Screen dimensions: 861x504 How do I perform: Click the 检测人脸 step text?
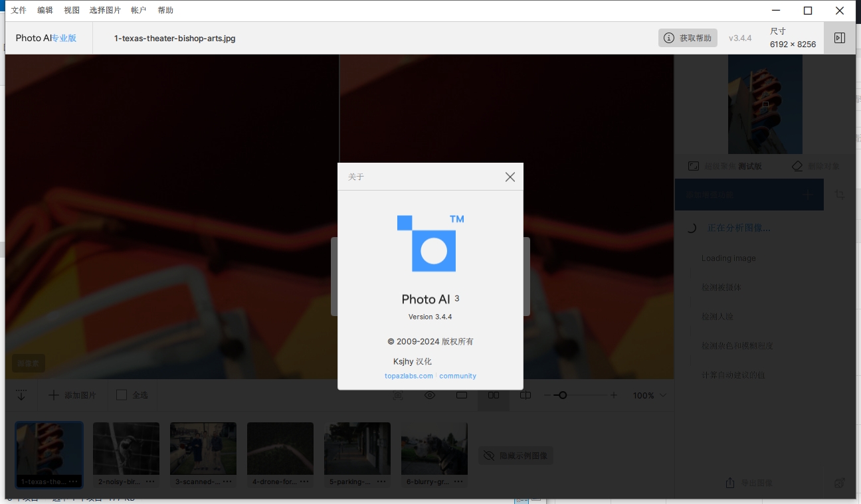coord(717,317)
